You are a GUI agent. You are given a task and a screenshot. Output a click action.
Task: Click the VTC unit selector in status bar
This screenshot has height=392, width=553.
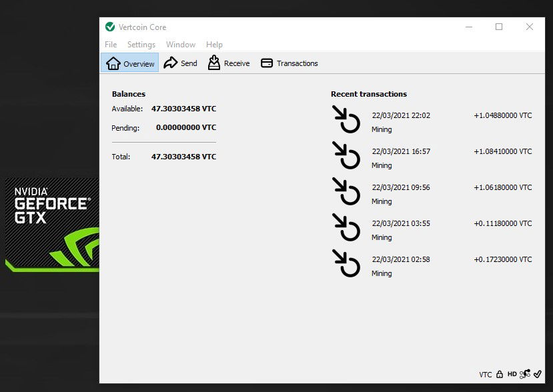(x=485, y=375)
